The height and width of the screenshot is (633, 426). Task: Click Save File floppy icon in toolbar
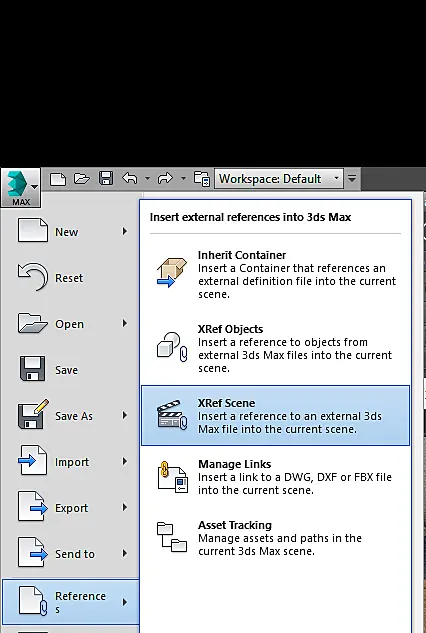click(x=106, y=178)
